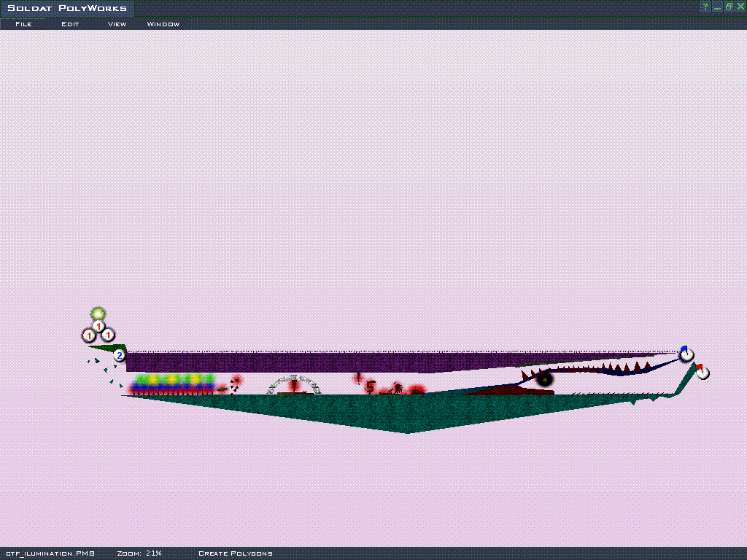Screen dimensions: 747x560
Task: Open the File menu
Action: [x=23, y=24]
